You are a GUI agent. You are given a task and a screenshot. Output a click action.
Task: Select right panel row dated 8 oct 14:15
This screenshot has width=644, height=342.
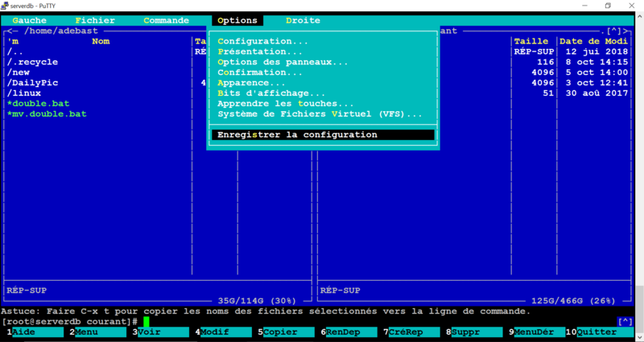[474, 63]
